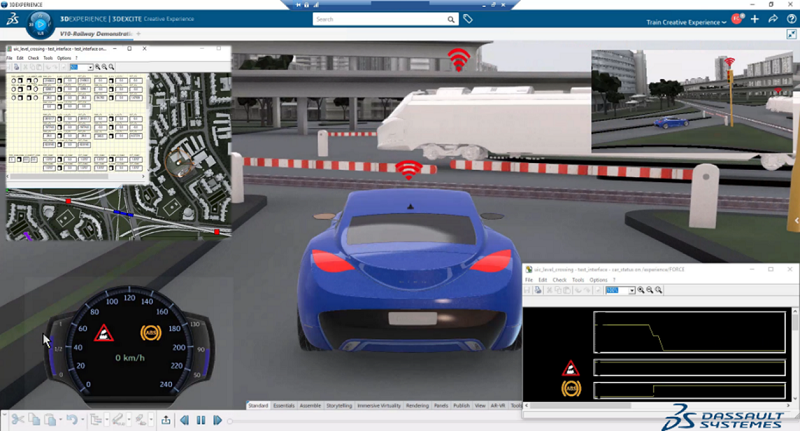Viewport: 800px width, 431px height.
Task: Click horizontal scrollbar in test_interface window
Action: pyautogui.click(x=59, y=176)
